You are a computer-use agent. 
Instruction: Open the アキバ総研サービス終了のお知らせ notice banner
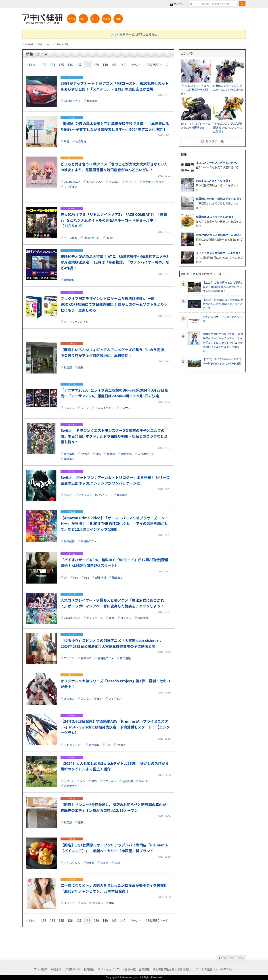[134, 34]
